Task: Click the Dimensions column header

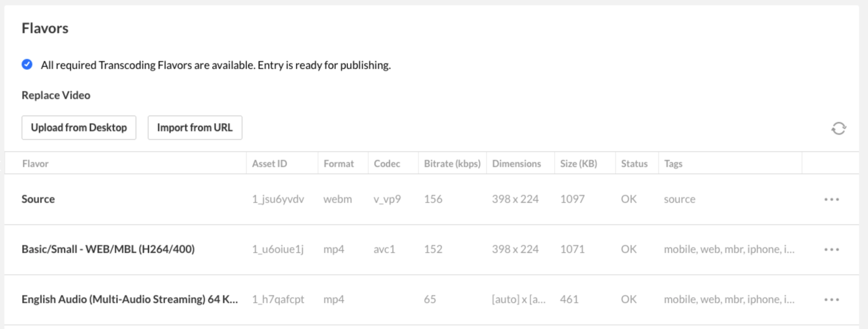Action: coord(516,163)
